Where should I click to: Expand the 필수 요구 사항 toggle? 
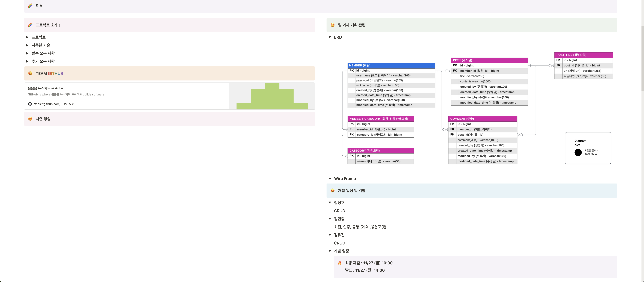coord(27,53)
